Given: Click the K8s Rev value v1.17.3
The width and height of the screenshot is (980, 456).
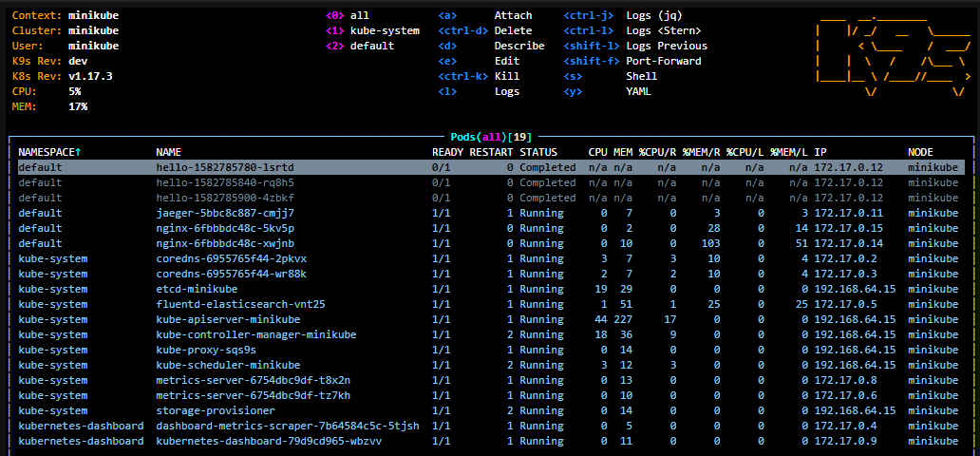Looking at the screenshot, I should coord(90,76).
